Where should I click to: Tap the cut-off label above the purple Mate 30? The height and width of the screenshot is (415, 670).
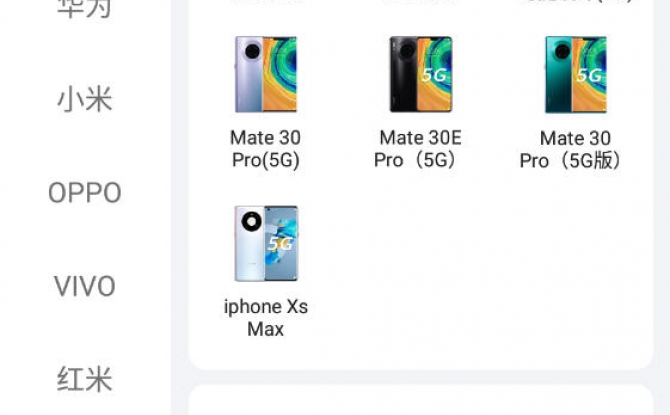tap(266, 2)
